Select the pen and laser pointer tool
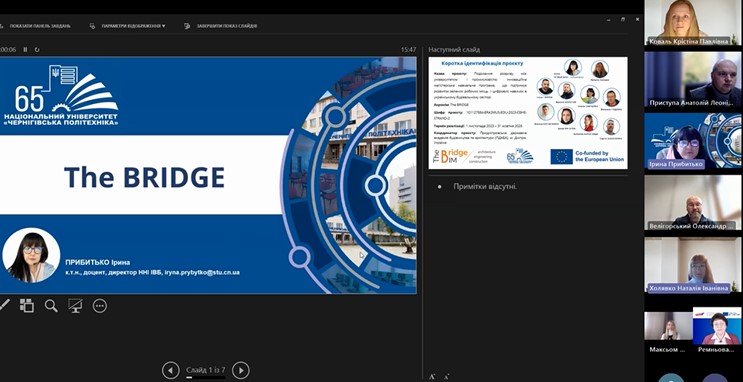 point(4,305)
